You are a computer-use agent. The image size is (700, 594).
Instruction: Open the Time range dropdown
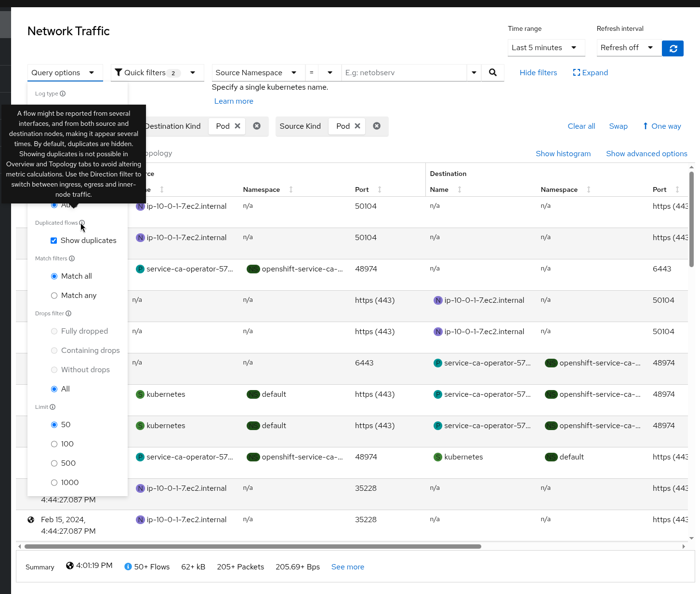tap(546, 48)
